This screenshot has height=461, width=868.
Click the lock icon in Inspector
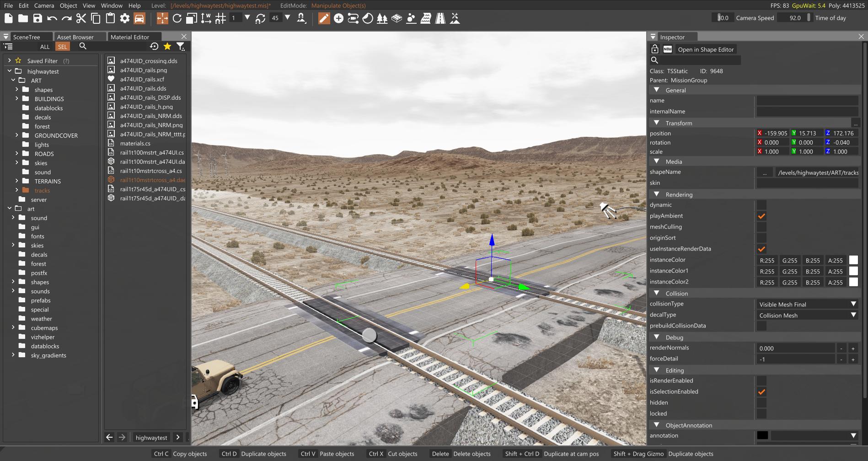(x=655, y=49)
